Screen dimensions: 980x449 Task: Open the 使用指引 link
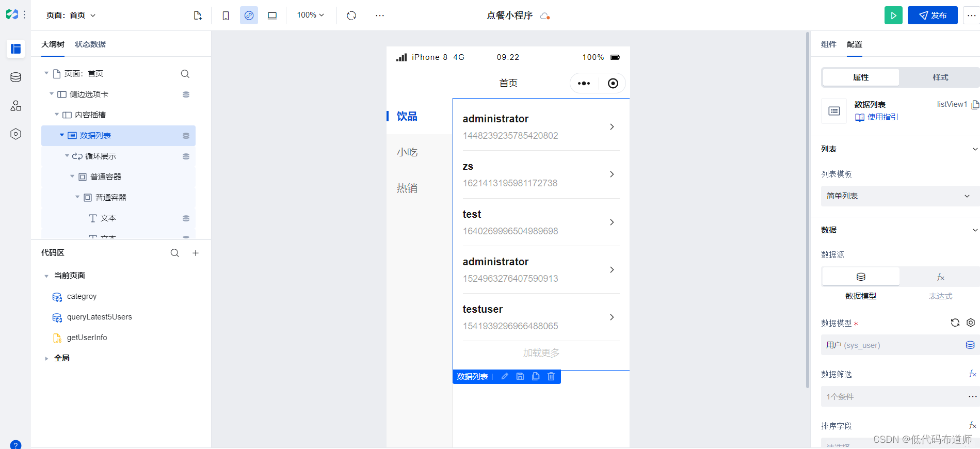coord(877,117)
